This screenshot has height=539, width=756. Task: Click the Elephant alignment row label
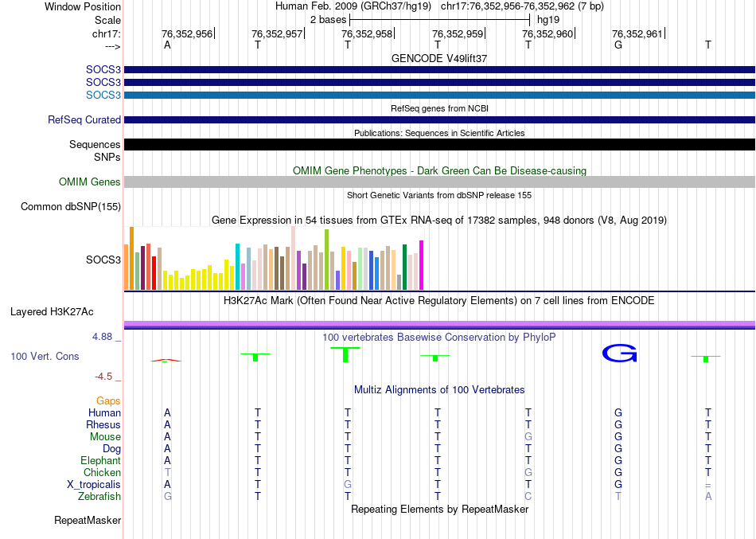[100, 461]
